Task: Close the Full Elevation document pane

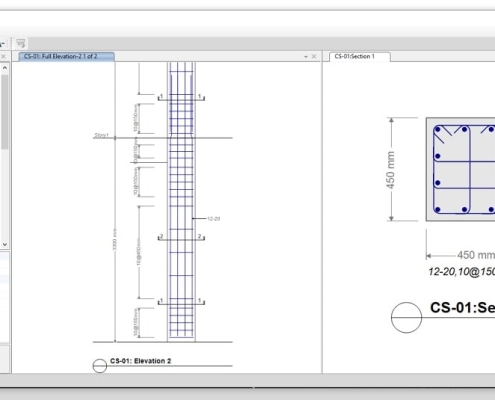Action: [x=314, y=57]
